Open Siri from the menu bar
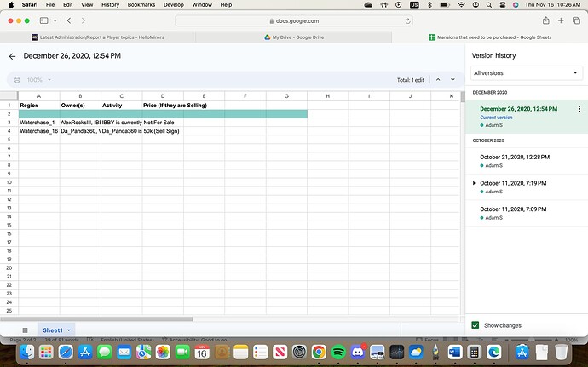This screenshot has width=588, height=367. tap(516, 5)
